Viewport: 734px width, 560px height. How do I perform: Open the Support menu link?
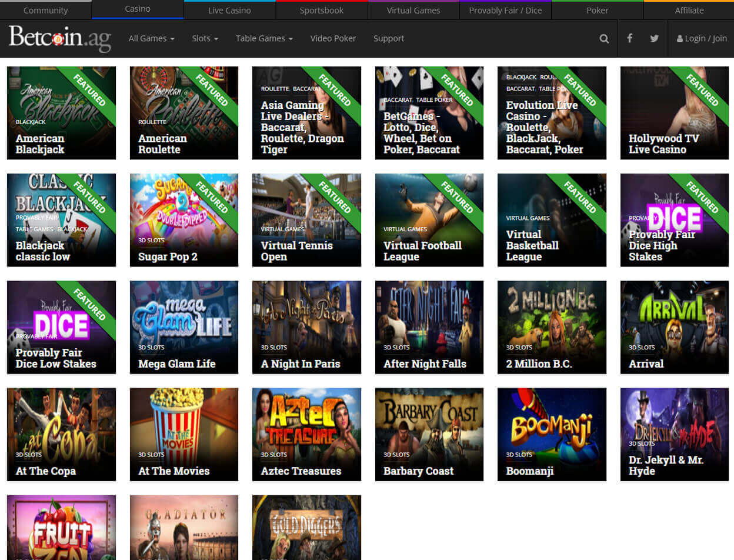[x=389, y=38]
